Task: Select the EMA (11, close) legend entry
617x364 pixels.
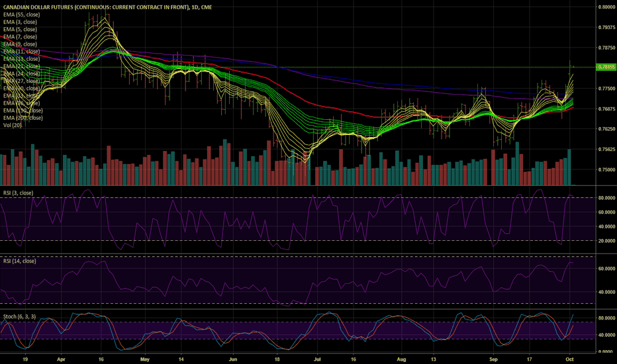Action: tap(22, 52)
